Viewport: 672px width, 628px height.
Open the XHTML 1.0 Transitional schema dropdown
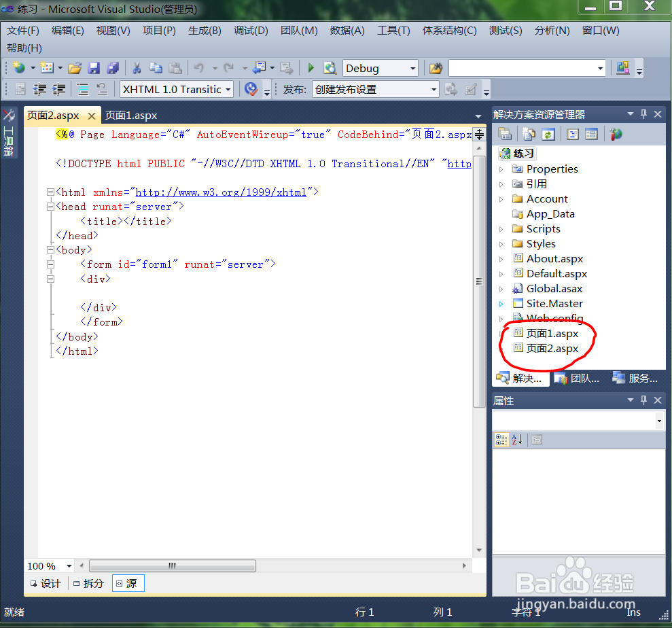(228, 90)
